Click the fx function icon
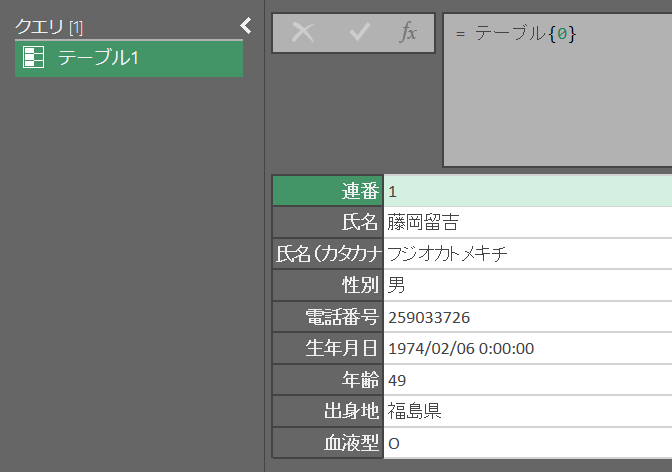 pos(408,32)
